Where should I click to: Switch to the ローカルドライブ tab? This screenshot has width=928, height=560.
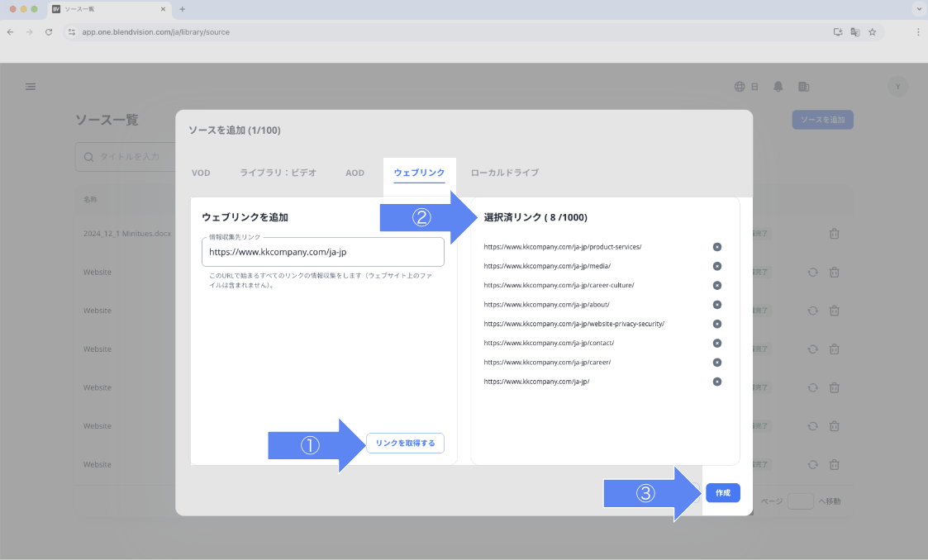tap(504, 173)
